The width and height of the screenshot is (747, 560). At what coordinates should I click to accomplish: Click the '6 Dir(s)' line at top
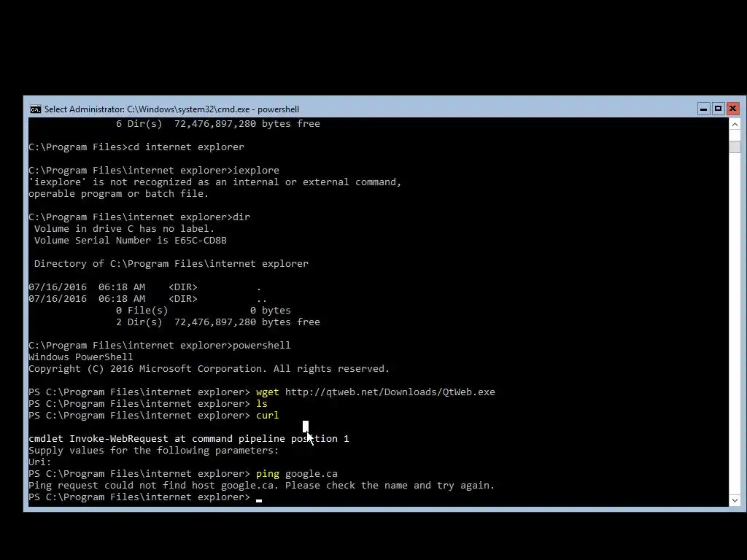coord(217,124)
